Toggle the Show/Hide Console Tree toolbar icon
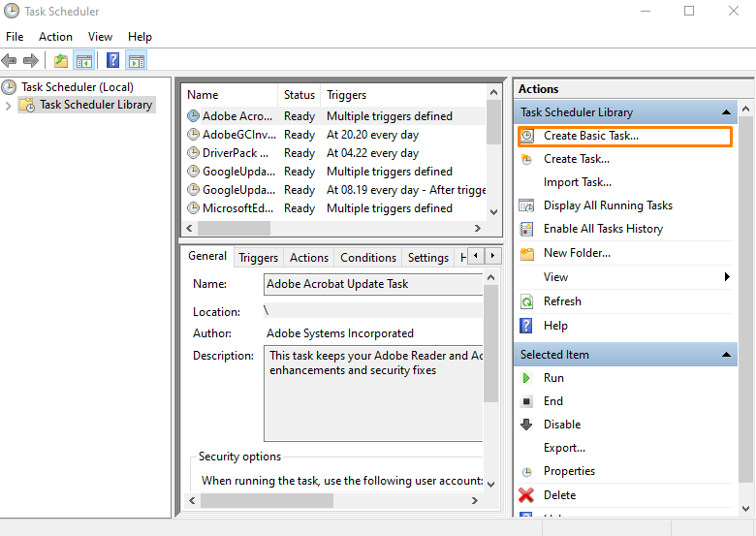 click(84, 61)
